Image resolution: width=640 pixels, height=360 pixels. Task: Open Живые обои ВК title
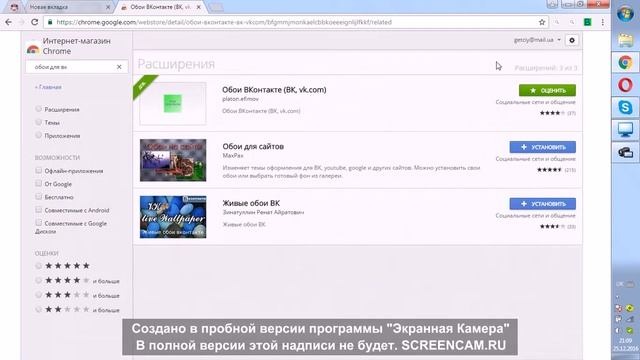click(x=251, y=203)
